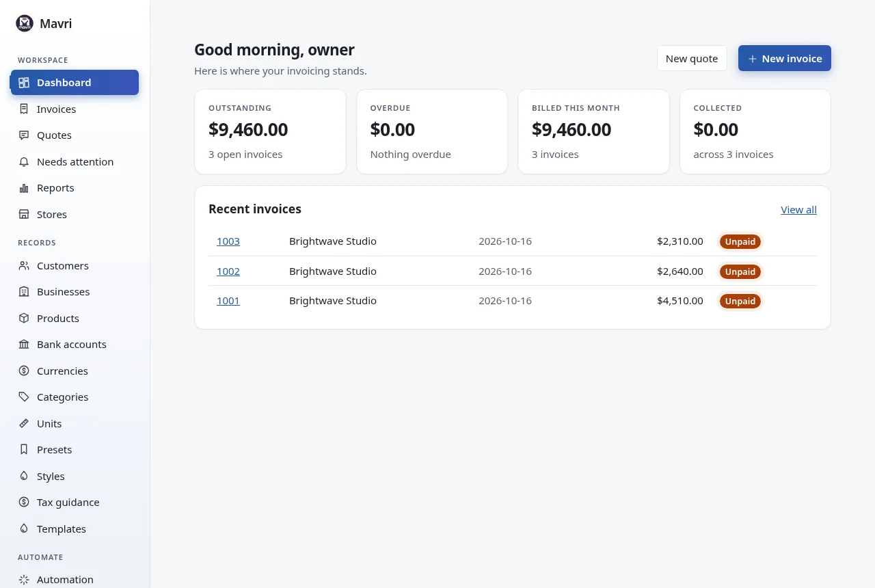875x588 pixels.
Task: Click the Businesses building icon
Action: pos(24,292)
